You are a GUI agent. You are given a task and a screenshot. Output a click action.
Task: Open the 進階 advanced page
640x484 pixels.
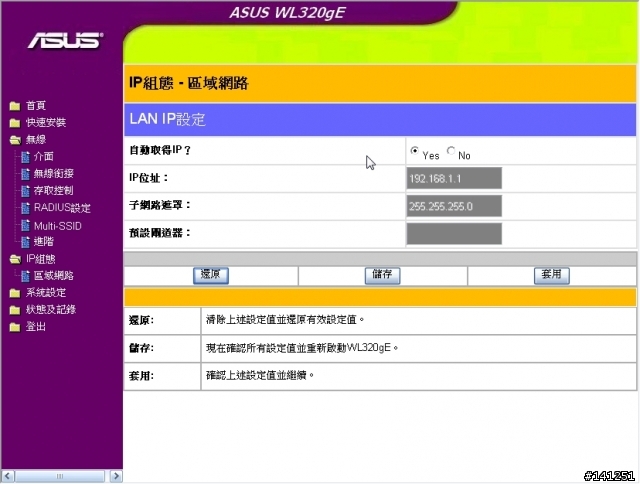point(44,242)
